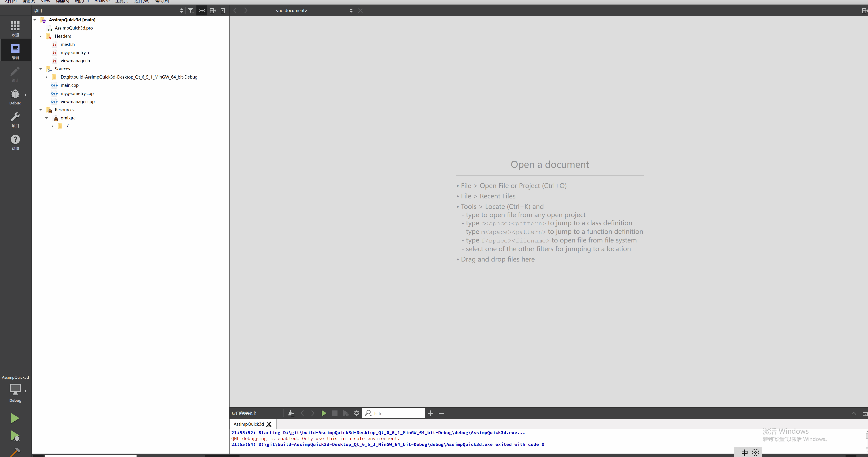Click the output Filter input field
The width and height of the screenshot is (868, 457).
398,413
